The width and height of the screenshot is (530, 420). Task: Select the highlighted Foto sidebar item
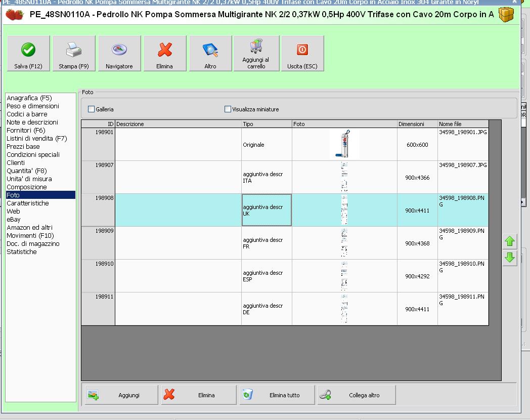pos(40,195)
